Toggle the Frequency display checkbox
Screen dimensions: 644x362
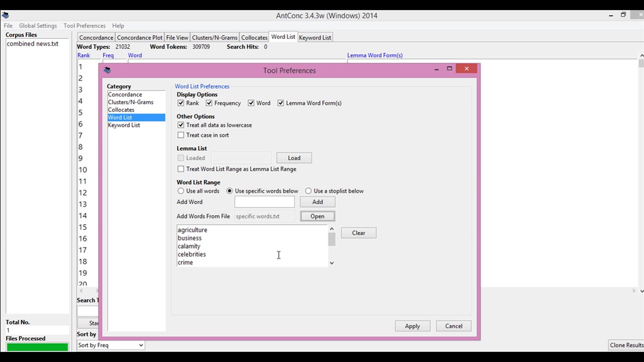[x=209, y=103]
